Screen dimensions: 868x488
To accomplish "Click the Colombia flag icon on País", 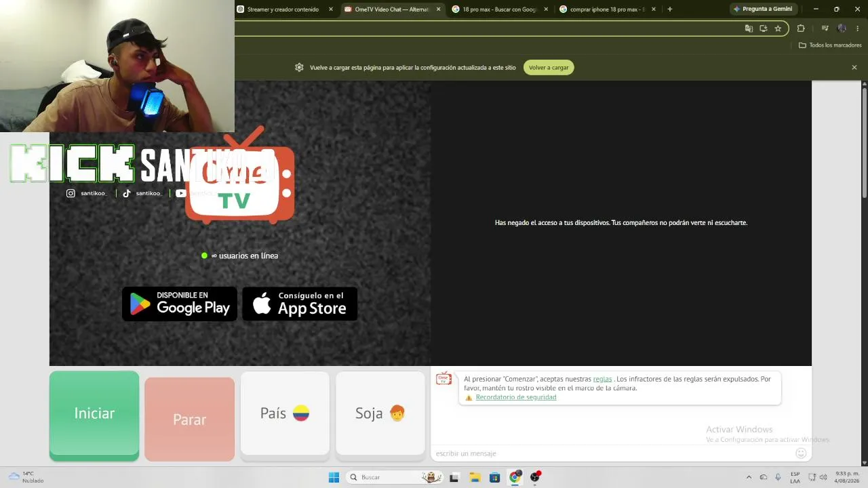I will [x=301, y=413].
